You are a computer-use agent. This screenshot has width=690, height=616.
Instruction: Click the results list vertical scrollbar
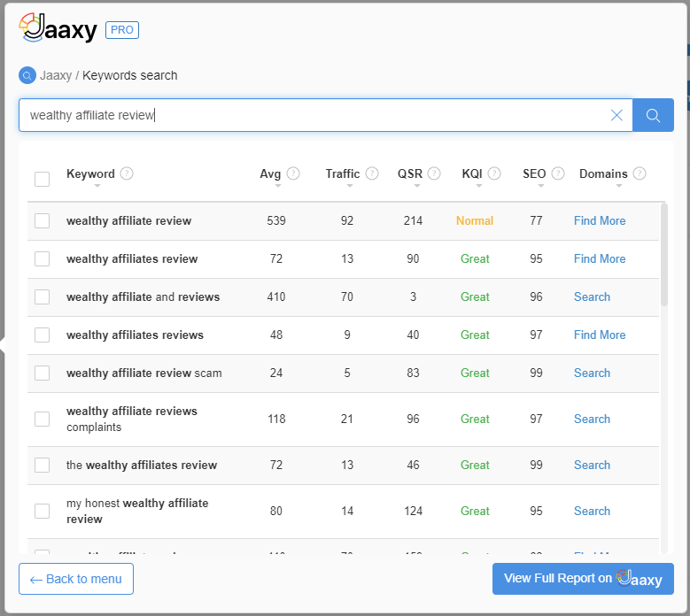coord(664,254)
